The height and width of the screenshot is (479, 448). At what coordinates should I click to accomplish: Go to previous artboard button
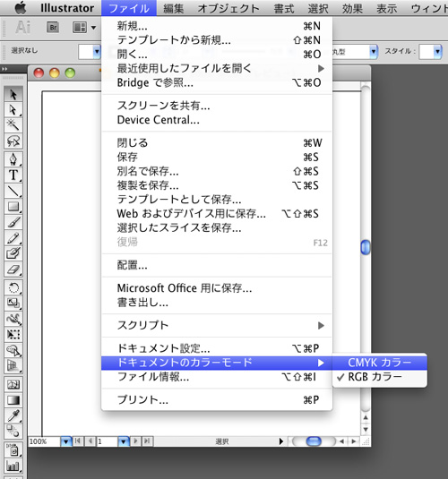[x=90, y=441]
